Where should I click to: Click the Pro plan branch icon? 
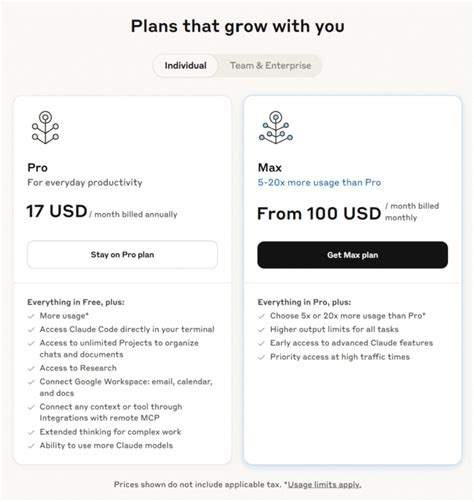coord(45,127)
